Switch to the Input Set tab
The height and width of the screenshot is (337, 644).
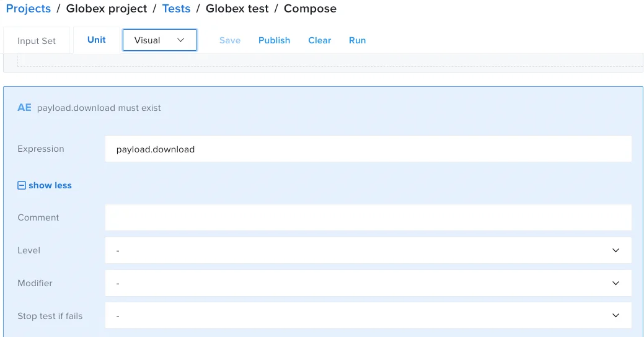coord(37,41)
